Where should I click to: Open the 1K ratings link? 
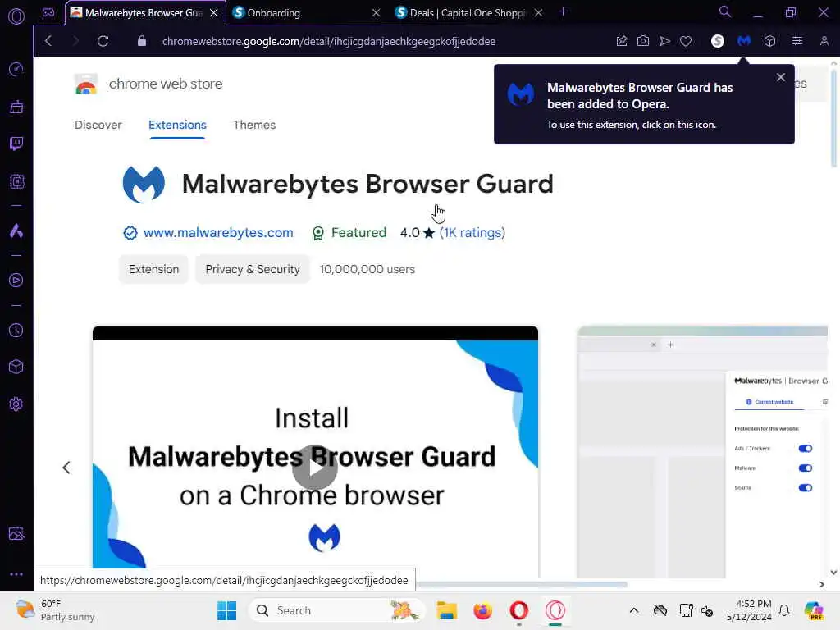click(472, 232)
